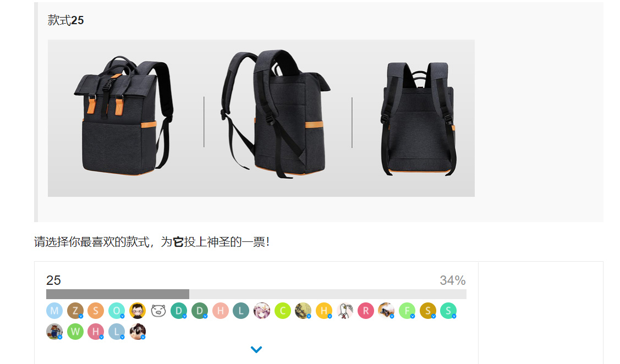Click the green W voter avatar
This screenshot has width=620, height=364.
pos(75,331)
